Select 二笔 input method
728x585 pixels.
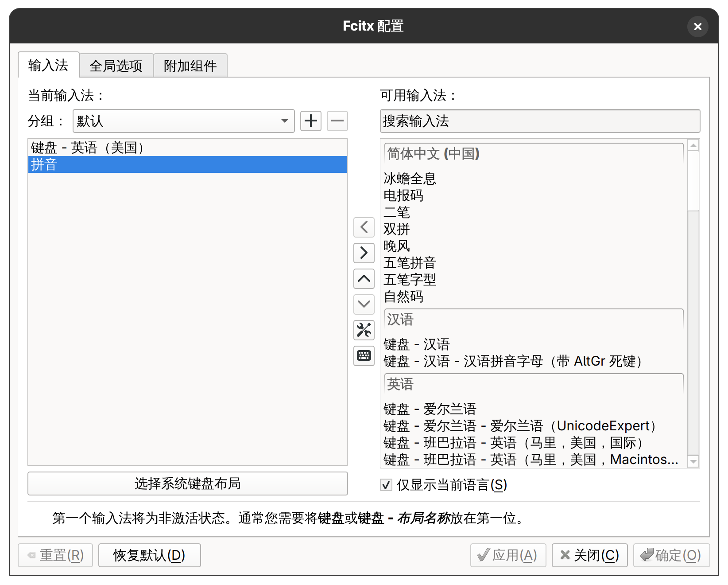point(534,212)
